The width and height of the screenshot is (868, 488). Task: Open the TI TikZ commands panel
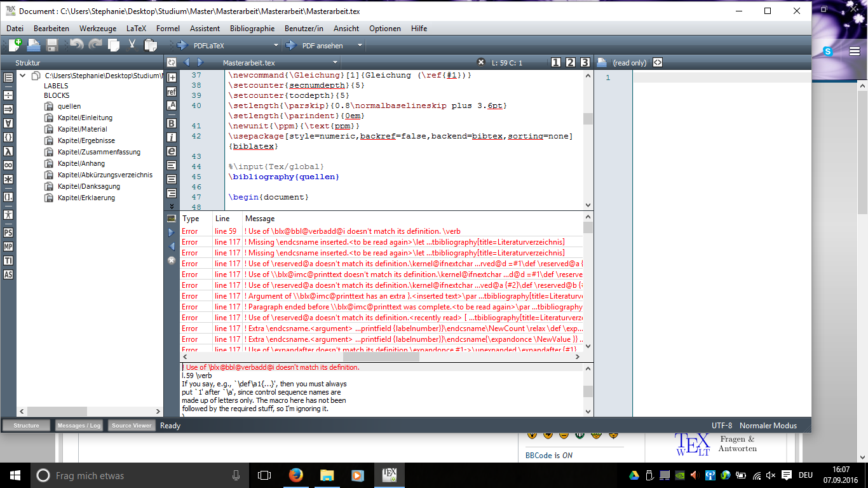pos(8,261)
